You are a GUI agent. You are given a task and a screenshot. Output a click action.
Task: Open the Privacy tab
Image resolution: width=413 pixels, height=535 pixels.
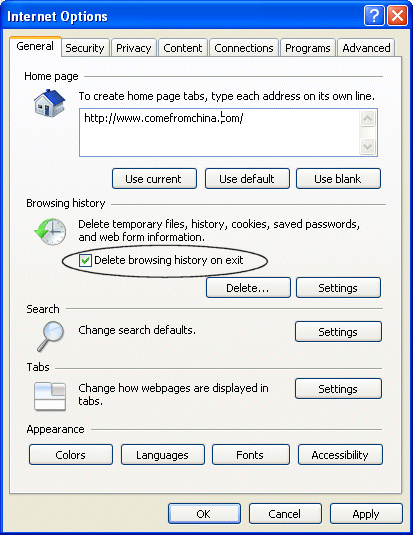(x=133, y=48)
